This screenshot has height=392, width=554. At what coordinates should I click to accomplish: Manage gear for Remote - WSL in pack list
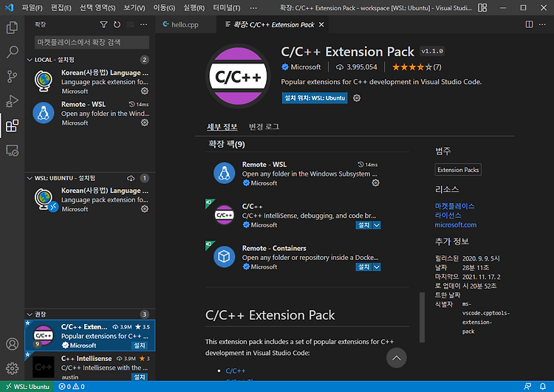tap(375, 183)
